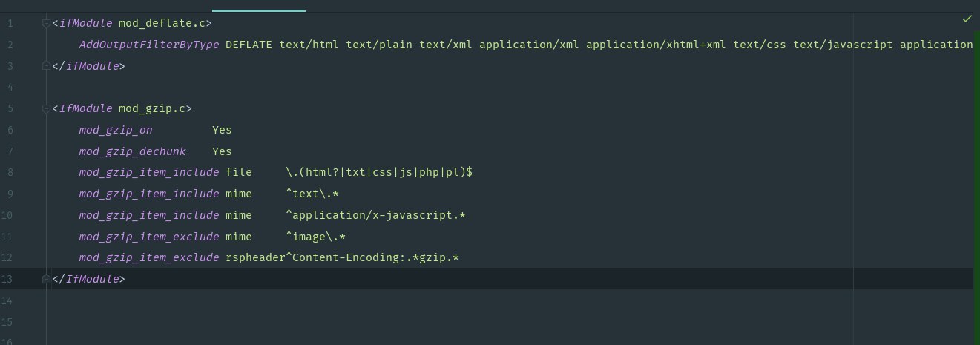The image size is (980, 345).
Task: Click mod_deflate.c in the opening tag
Action: pos(162,24)
